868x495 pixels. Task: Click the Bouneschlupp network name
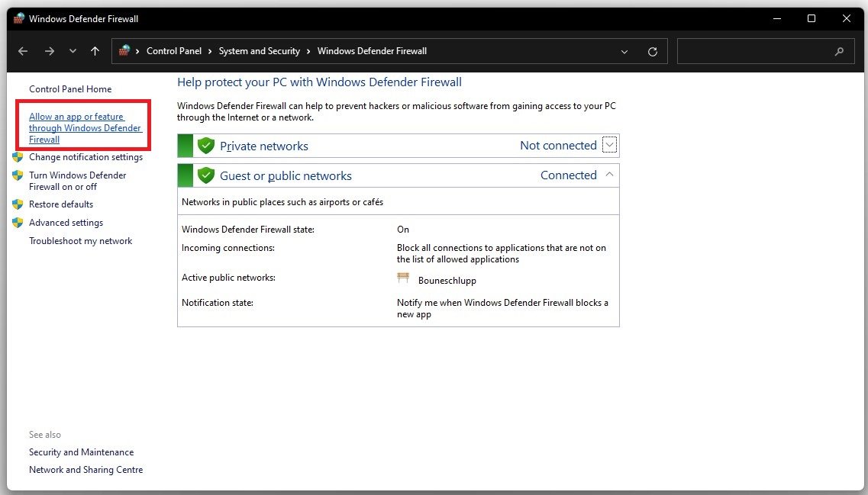[447, 281]
